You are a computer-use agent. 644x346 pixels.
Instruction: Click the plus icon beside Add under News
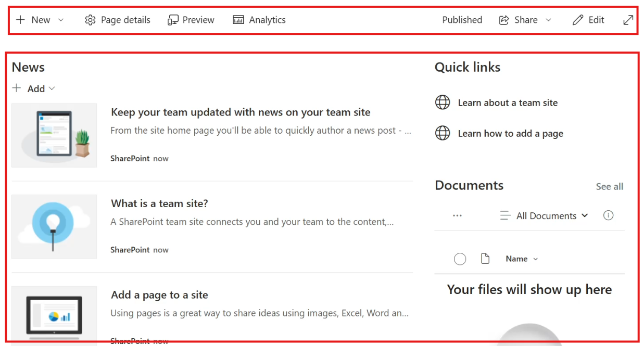pyautogui.click(x=17, y=88)
